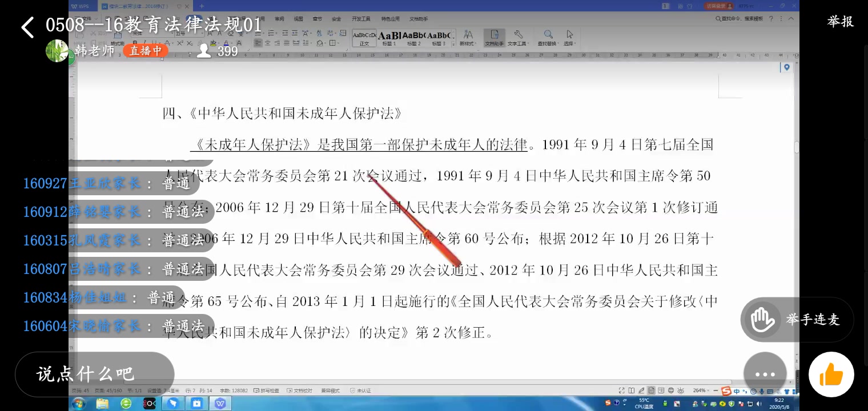
Task: Open the 视图 ribbon tab
Action: click(298, 19)
